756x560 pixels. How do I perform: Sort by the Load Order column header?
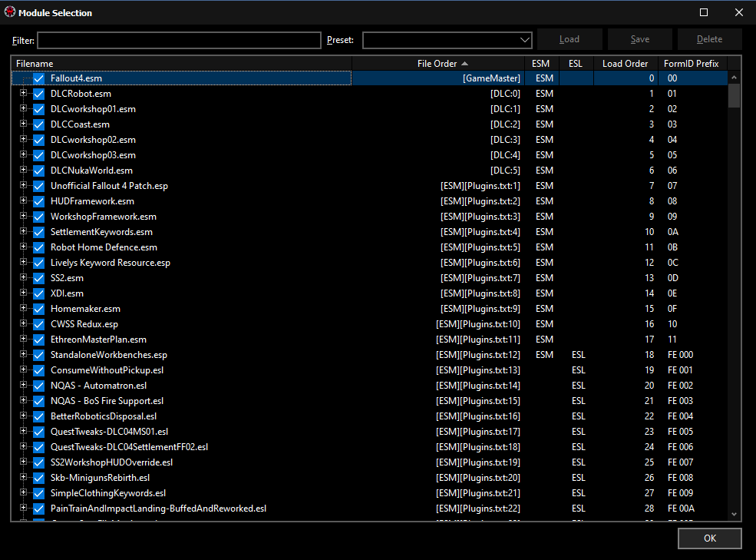[626, 64]
